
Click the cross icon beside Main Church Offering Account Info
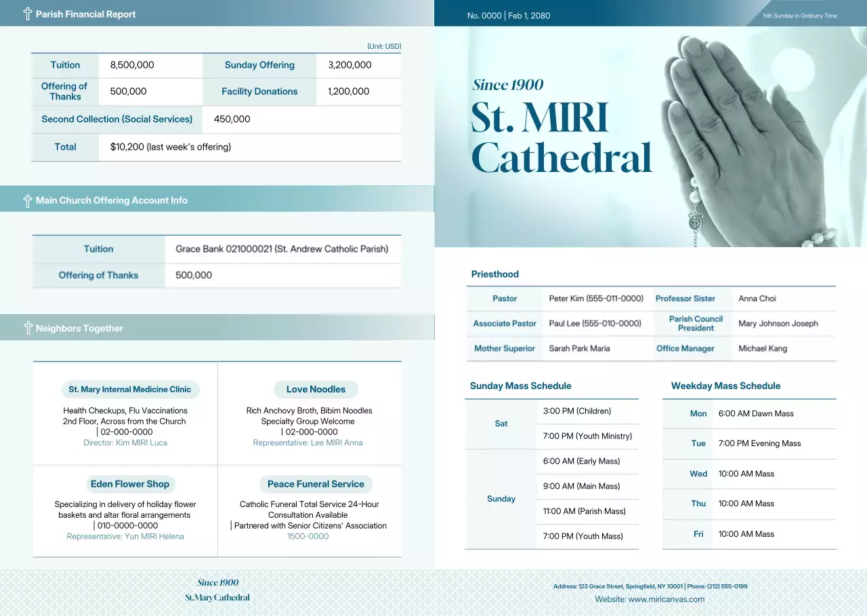click(x=28, y=200)
